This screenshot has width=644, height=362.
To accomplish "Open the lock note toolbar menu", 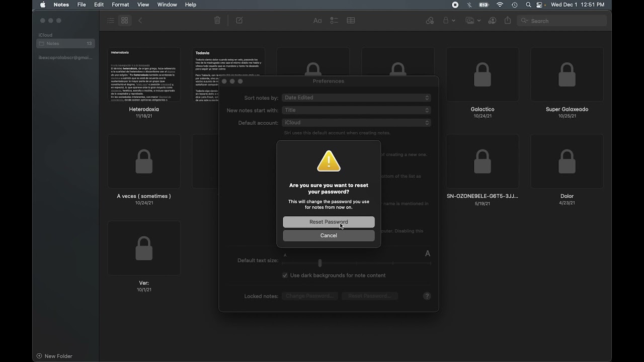I will (449, 21).
